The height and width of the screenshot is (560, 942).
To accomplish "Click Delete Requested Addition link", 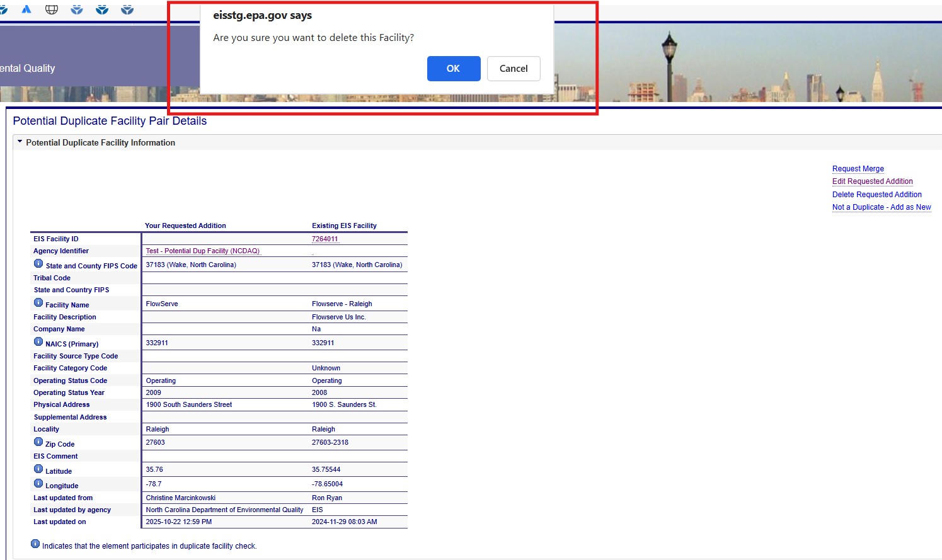I will 876,195.
